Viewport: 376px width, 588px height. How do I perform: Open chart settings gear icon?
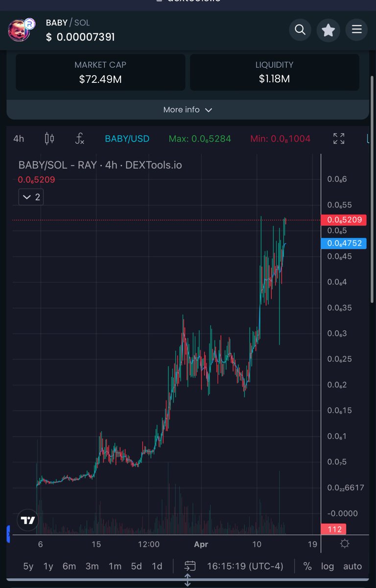[x=345, y=543]
